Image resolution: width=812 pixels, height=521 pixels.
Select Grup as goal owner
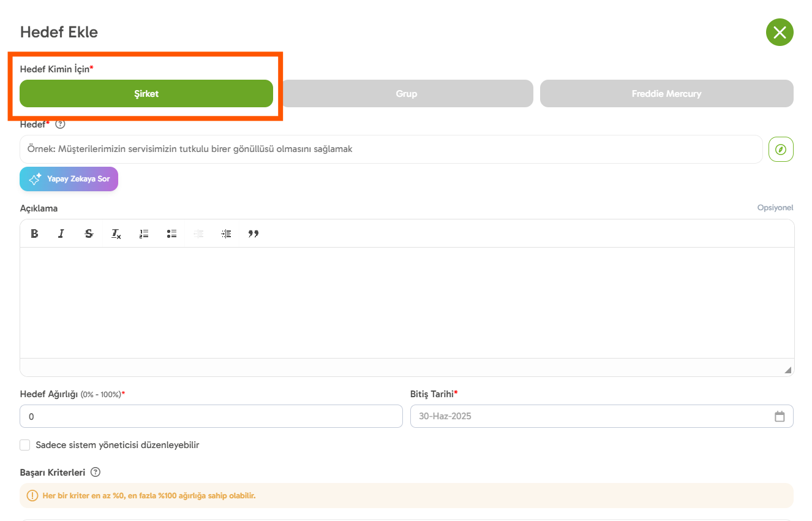click(406, 94)
